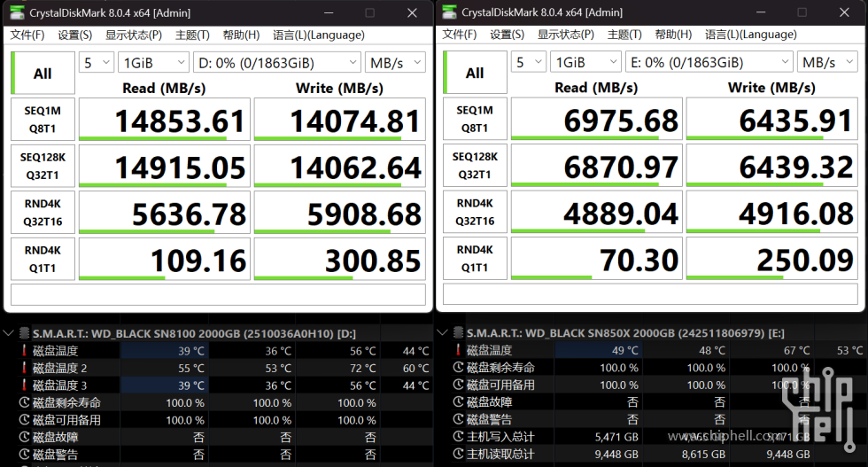
Task: Open MB/s unit dropdown in left window
Action: pos(395,63)
